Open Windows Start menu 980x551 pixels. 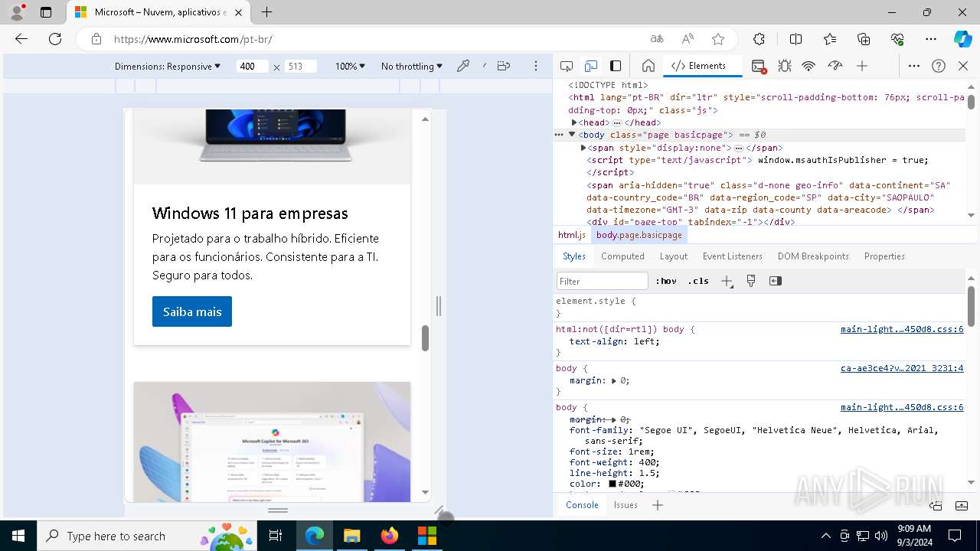pyautogui.click(x=18, y=536)
